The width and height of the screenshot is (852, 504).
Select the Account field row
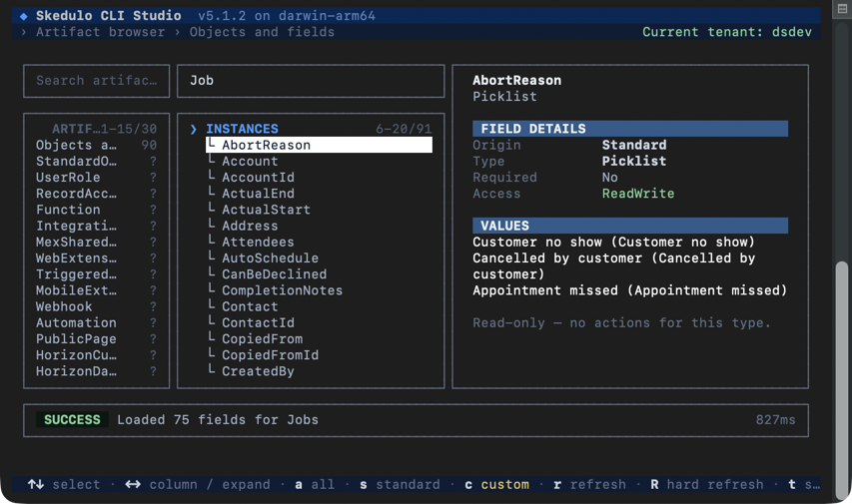[319, 162]
